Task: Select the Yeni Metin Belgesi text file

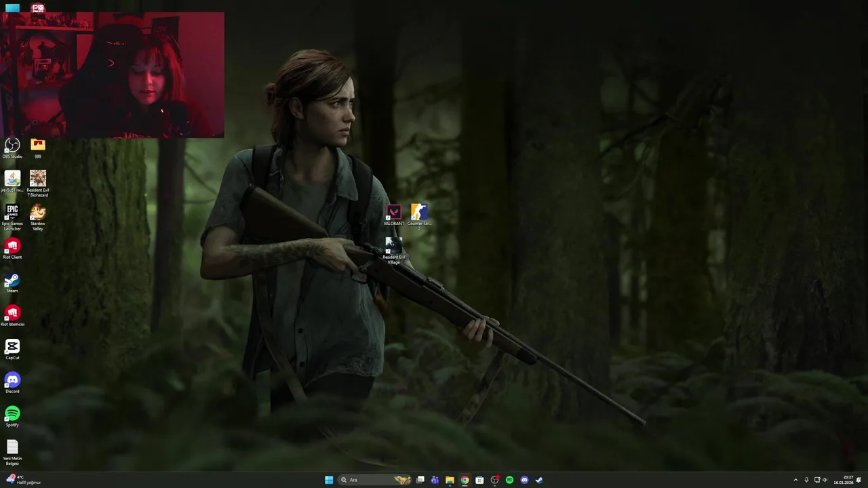Action: click(x=12, y=453)
